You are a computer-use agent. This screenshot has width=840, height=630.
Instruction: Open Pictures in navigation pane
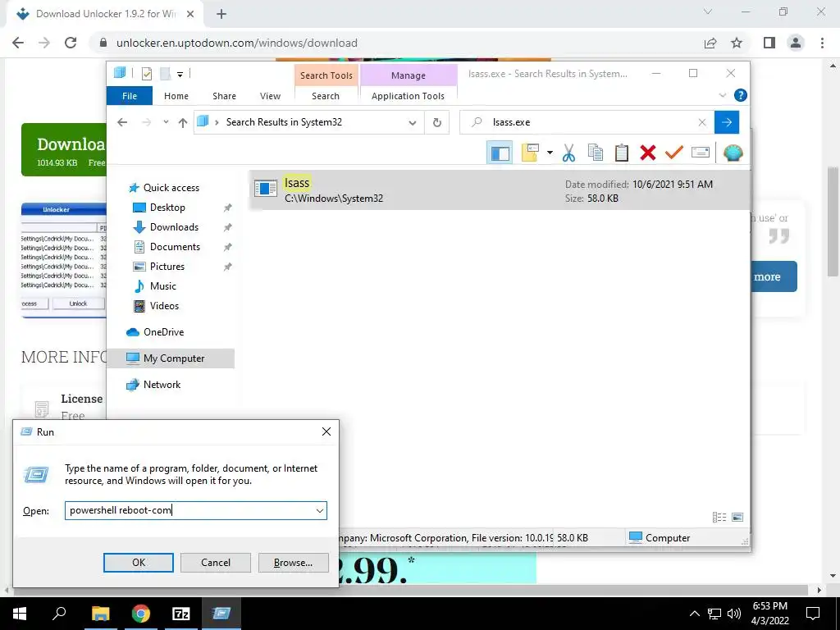pyautogui.click(x=167, y=267)
